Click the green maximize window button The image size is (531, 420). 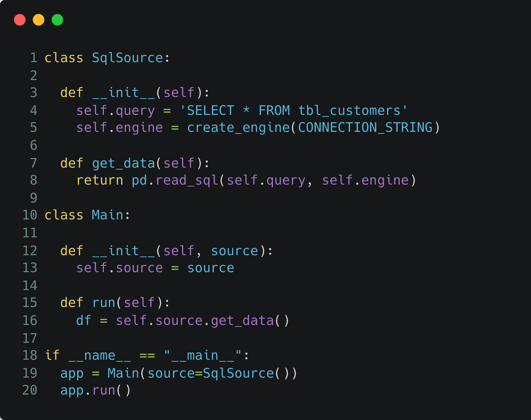(57, 20)
